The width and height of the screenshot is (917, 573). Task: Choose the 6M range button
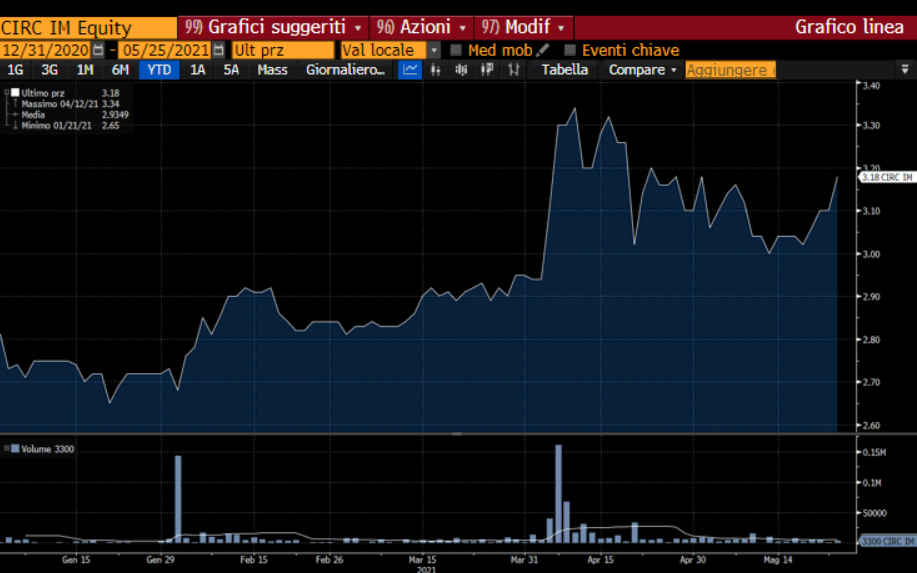tap(120, 70)
